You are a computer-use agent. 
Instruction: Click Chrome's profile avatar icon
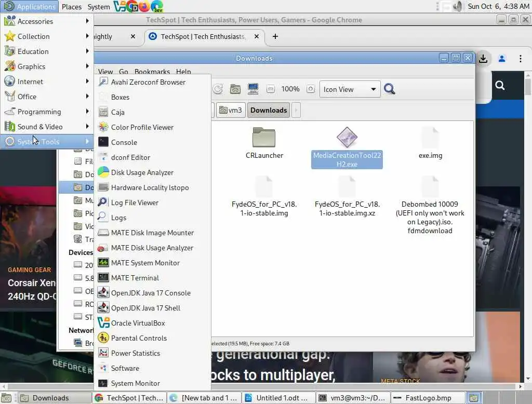[502, 59]
